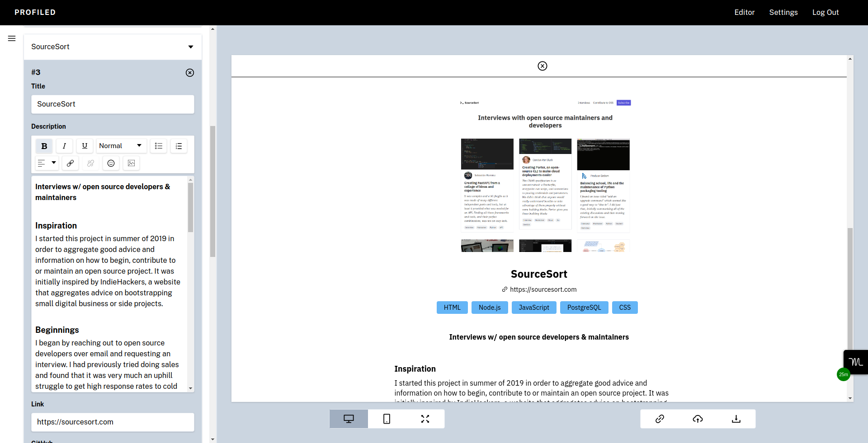The width and height of the screenshot is (868, 443).
Task: Expand the SourceSort project dropdown
Action: (x=113, y=47)
